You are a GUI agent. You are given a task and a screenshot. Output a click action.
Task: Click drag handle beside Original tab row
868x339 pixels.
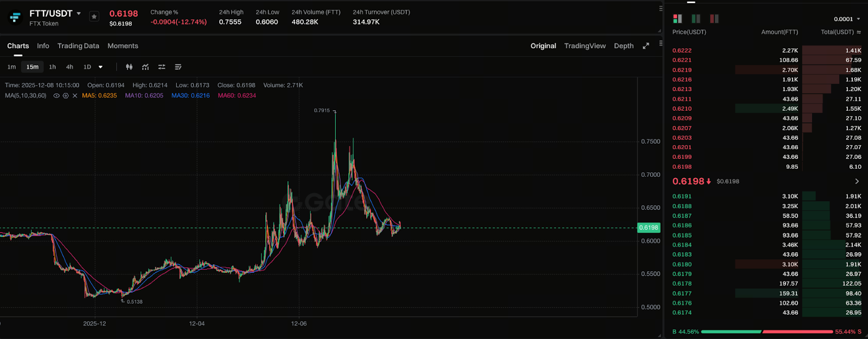[661, 43]
